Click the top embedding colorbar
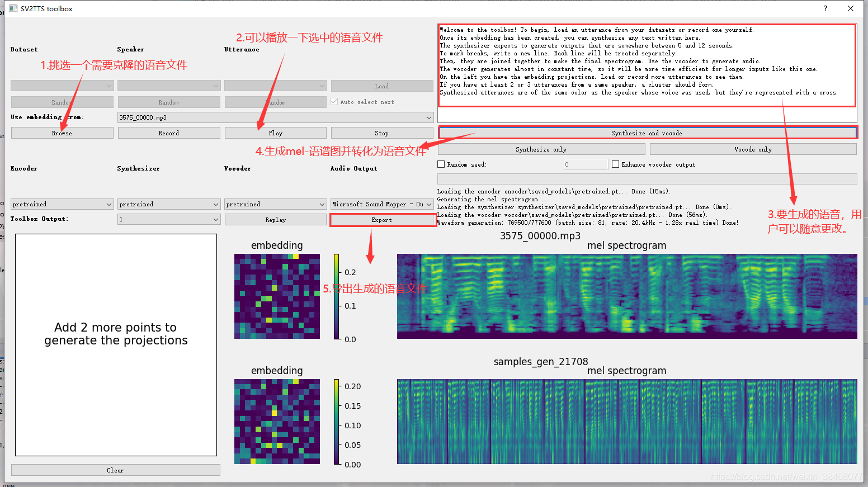The image size is (868, 487). click(x=337, y=296)
